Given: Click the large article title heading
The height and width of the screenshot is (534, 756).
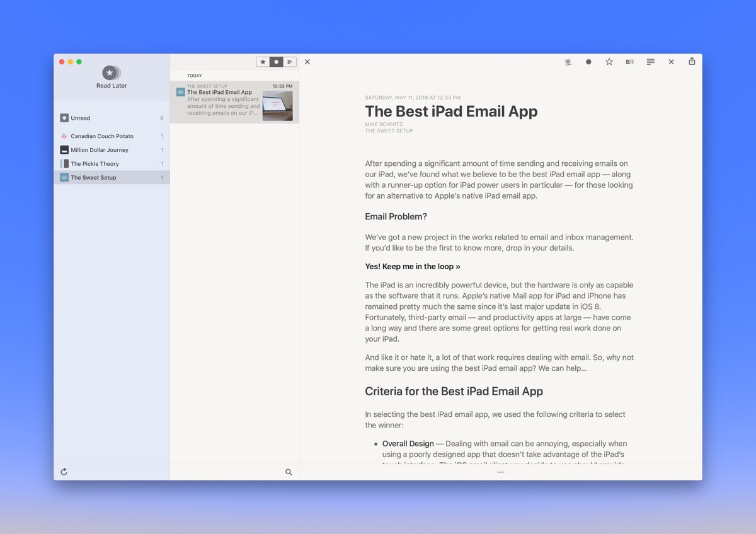Looking at the screenshot, I should tap(451, 112).
